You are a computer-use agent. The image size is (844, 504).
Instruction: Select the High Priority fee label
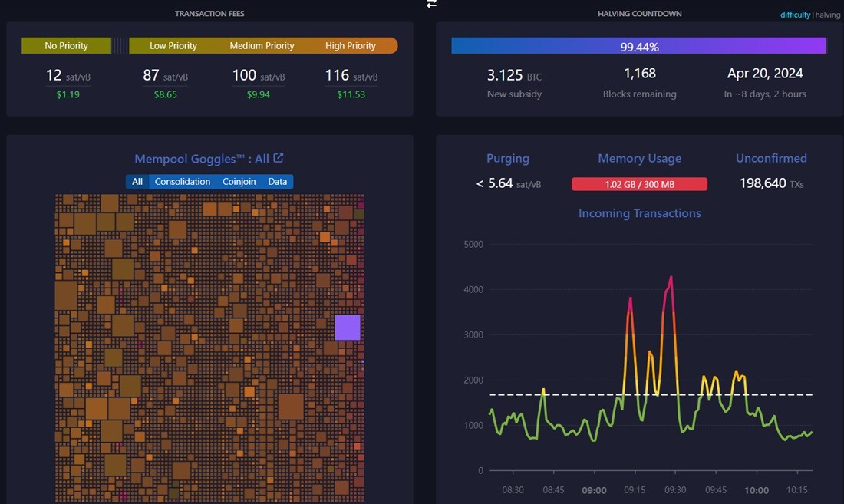[x=351, y=46]
